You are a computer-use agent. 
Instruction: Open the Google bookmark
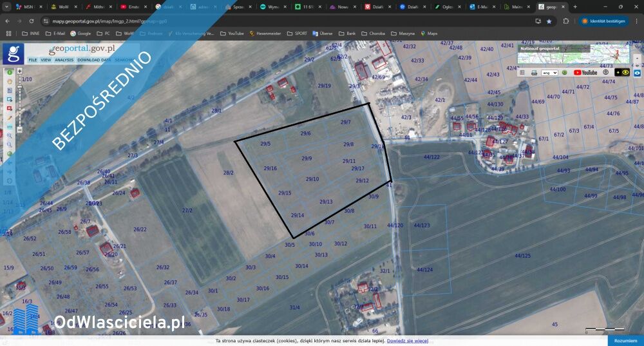(81, 34)
